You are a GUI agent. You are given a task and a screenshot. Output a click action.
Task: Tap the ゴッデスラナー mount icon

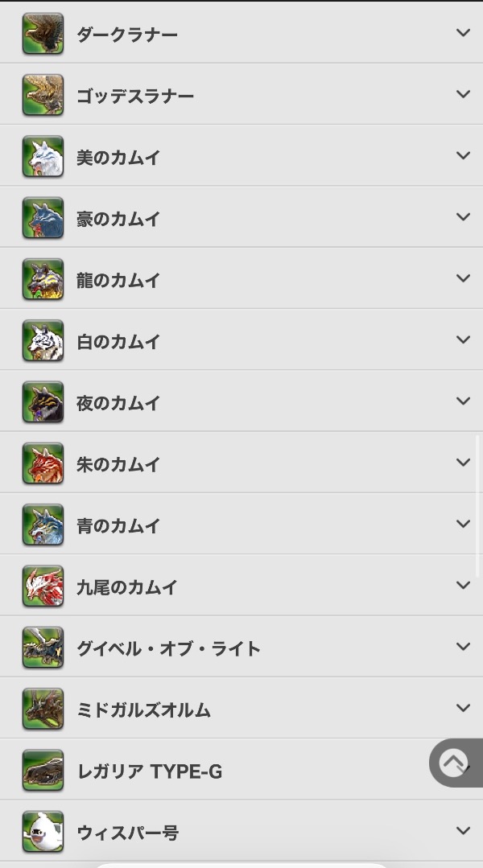(x=43, y=95)
